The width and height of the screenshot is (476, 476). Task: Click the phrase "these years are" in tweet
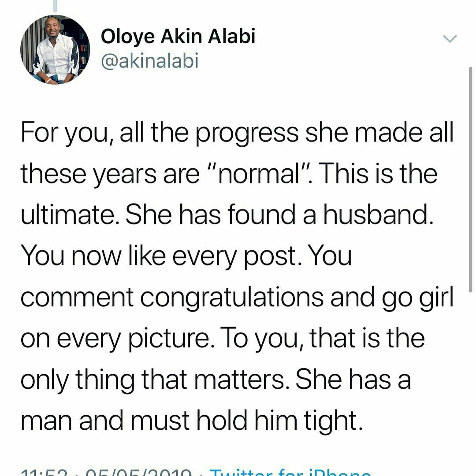click(x=110, y=175)
